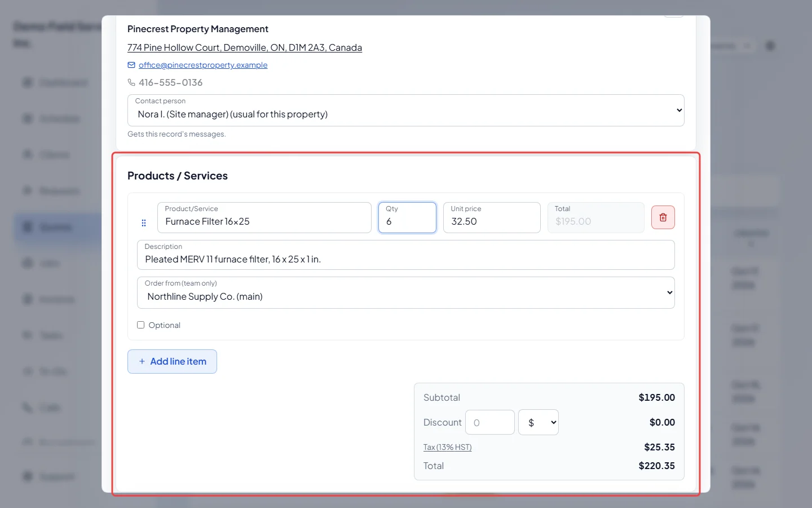Click the Description field

(406, 255)
